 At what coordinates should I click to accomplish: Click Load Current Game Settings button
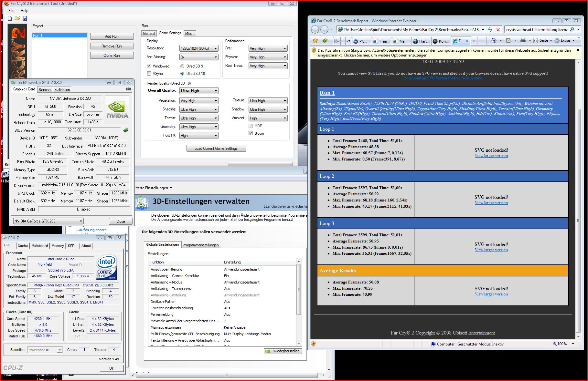[x=216, y=149]
